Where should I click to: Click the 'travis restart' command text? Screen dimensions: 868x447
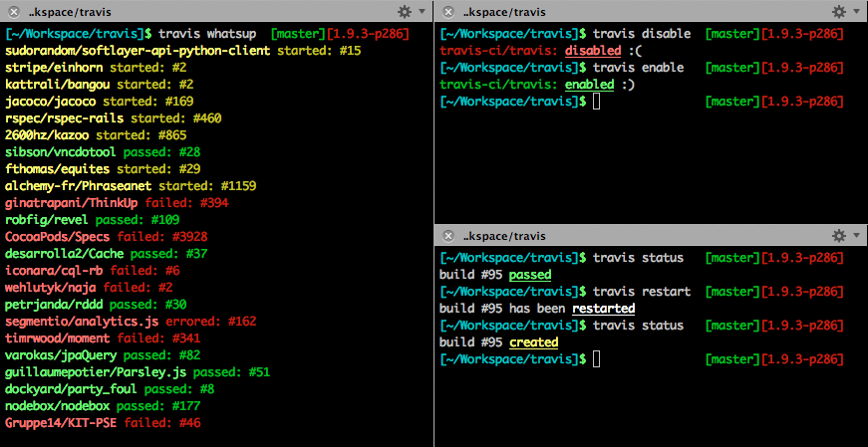[642, 292]
